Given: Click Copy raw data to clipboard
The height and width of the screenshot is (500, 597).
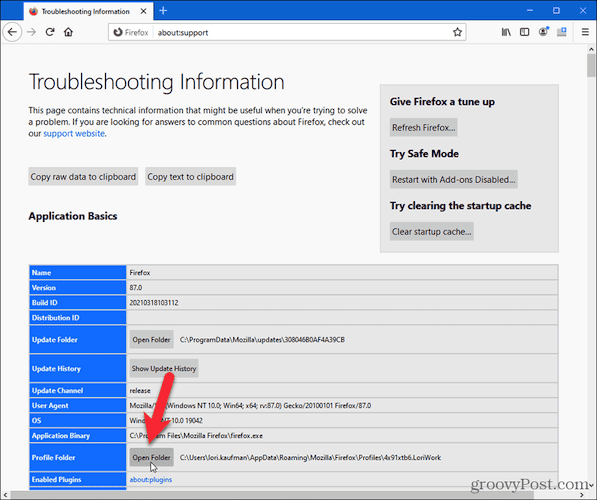Looking at the screenshot, I should tap(83, 177).
